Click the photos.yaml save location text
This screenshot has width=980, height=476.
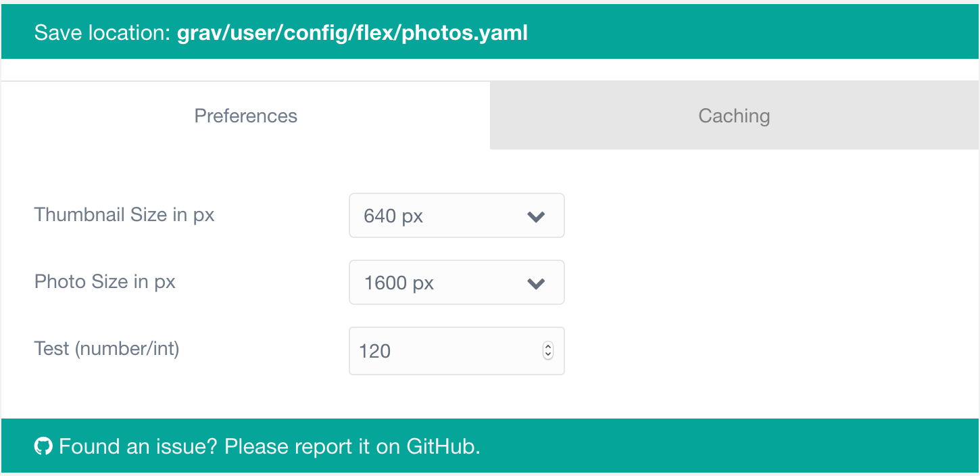coord(352,32)
